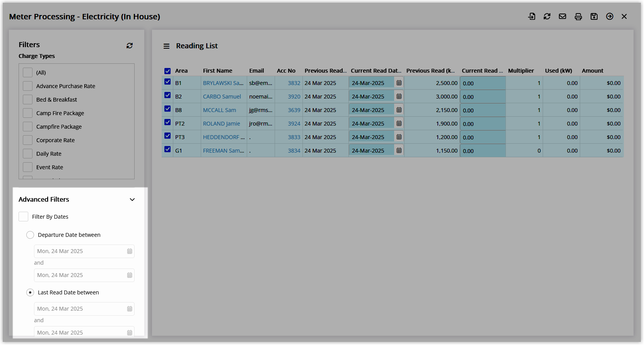The image size is (644, 345).
Task: Click previous read value 2,500.00
Action: click(447, 83)
